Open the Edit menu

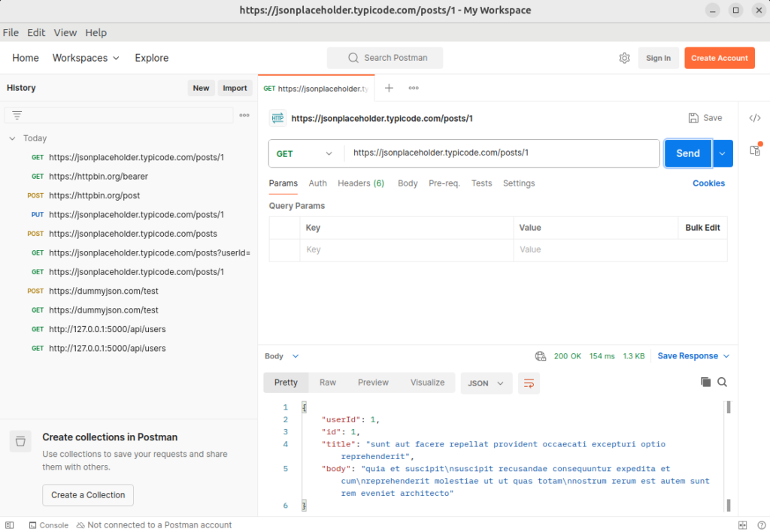coord(36,33)
